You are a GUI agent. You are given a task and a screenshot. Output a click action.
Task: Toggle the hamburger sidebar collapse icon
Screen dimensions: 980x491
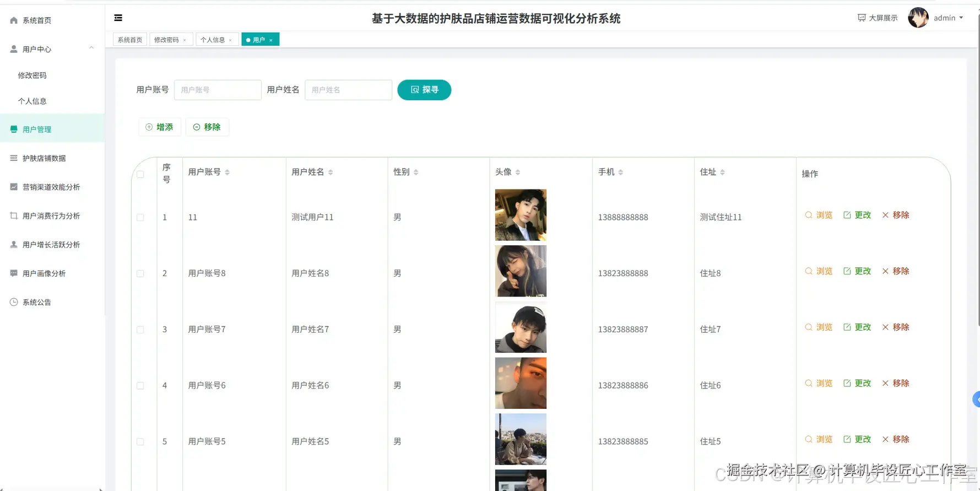(118, 18)
